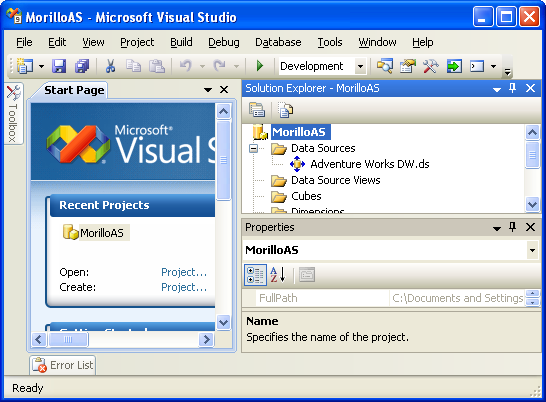Open the Help menu

tap(423, 42)
